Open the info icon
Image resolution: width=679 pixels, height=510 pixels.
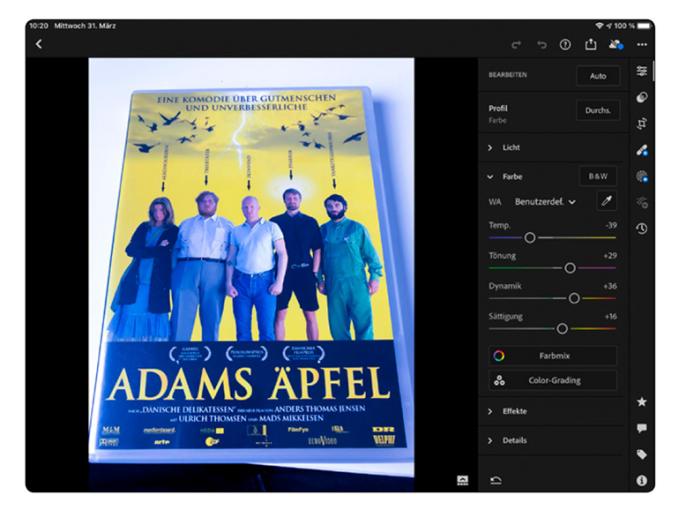[x=642, y=480]
